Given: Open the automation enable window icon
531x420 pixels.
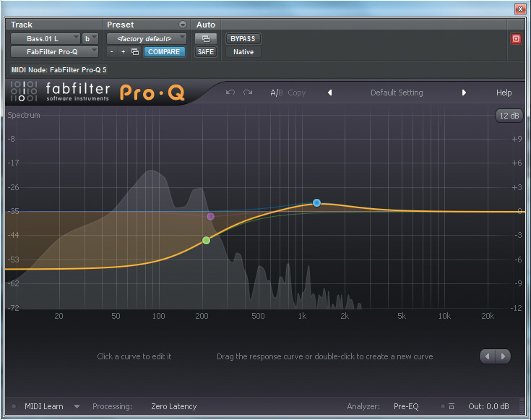Looking at the screenshot, I should (206, 38).
